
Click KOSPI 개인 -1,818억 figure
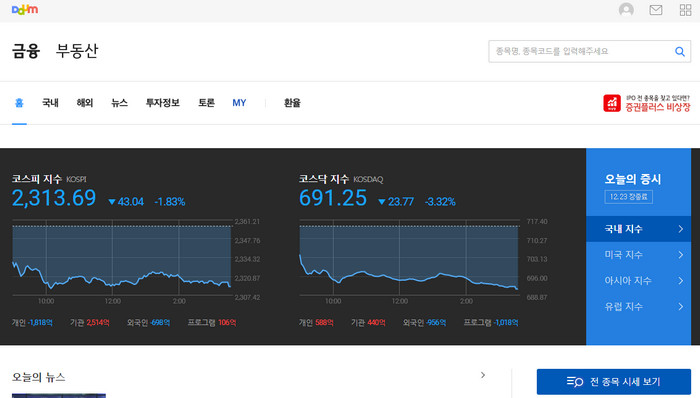click(x=32, y=322)
